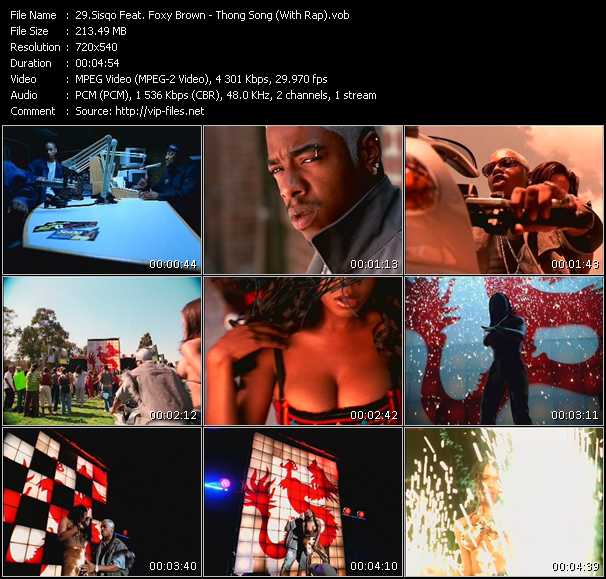The height and width of the screenshot is (579, 606).
Task: Click the 'Resolution' label
Action: pyautogui.click(x=35, y=47)
